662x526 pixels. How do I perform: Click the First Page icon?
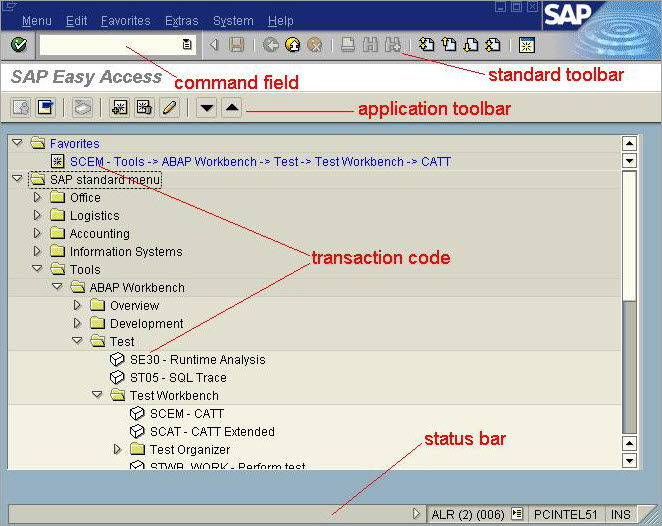(x=426, y=44)
